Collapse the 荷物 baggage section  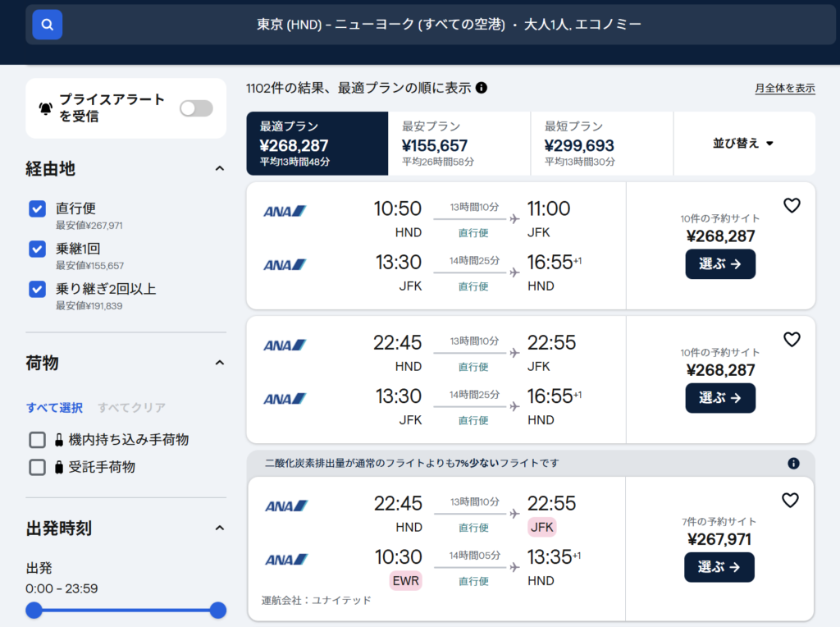(219, 363)
